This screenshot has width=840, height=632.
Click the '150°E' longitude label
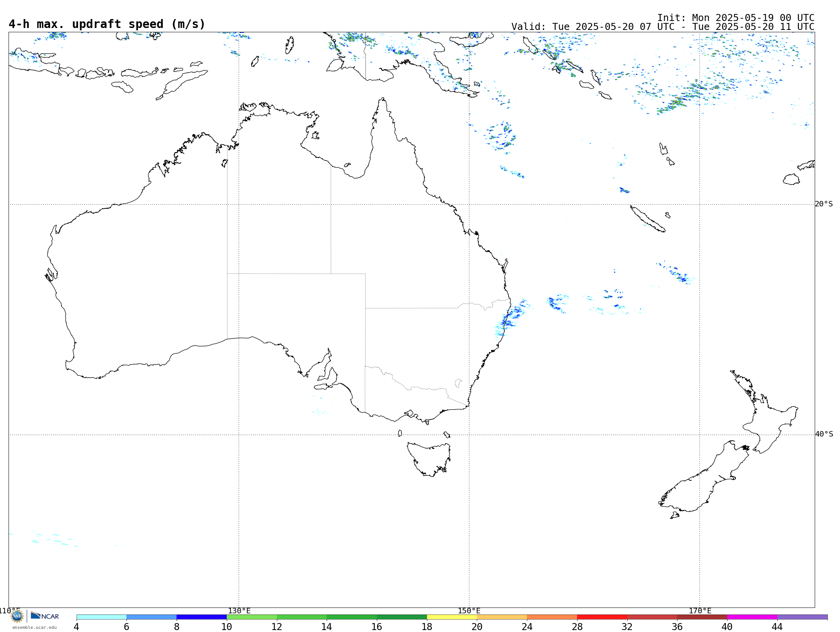click(x=469, y=611)
